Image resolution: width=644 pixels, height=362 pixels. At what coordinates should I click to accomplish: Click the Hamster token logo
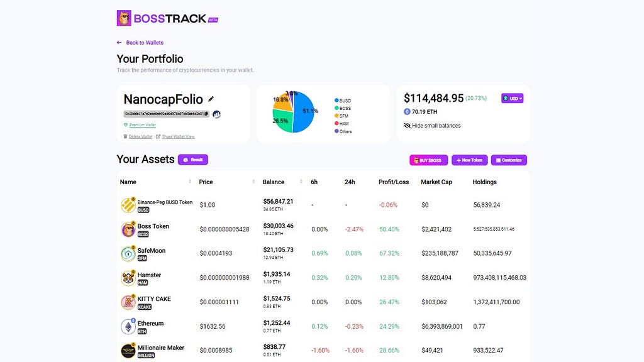pos(128,277)
